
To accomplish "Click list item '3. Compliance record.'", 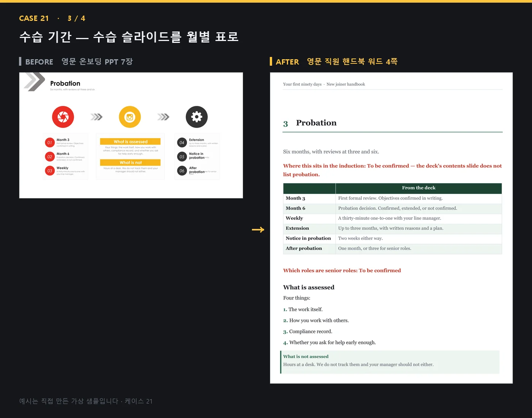I will [308, 331].
